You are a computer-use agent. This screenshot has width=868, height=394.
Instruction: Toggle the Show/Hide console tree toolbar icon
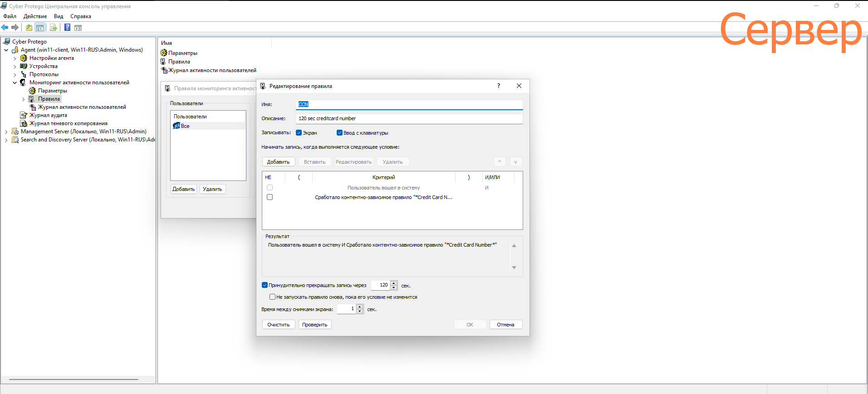pos(40,28)
